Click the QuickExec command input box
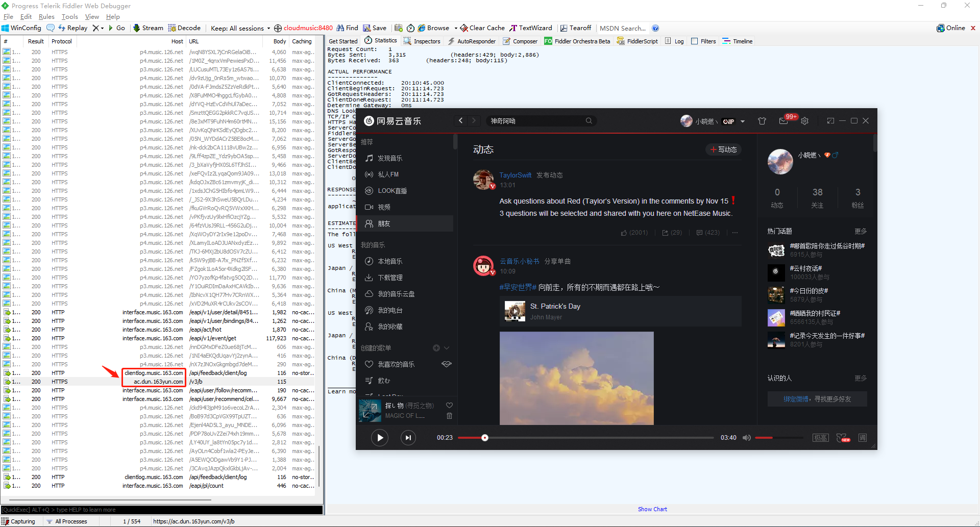Screen dimensions: 980x527 [161, 510]
